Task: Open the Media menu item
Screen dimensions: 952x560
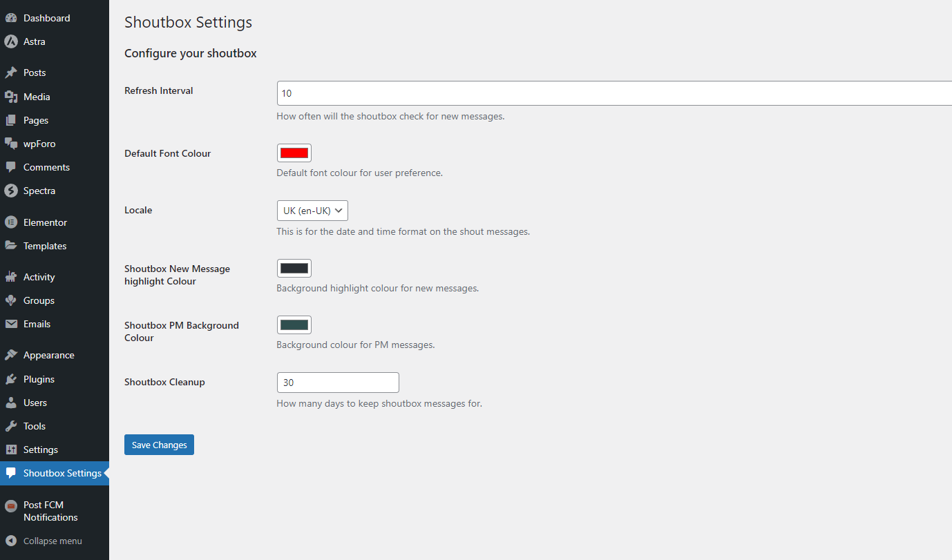Action: pyautogui.click(x=55, y=97)
